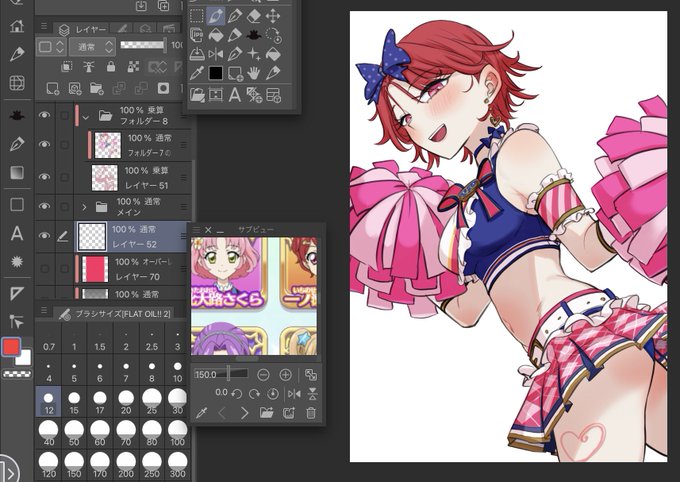This screenshot has height=482, width=680.
Task: Expand the メイン folder
Action: pos(84,207)
